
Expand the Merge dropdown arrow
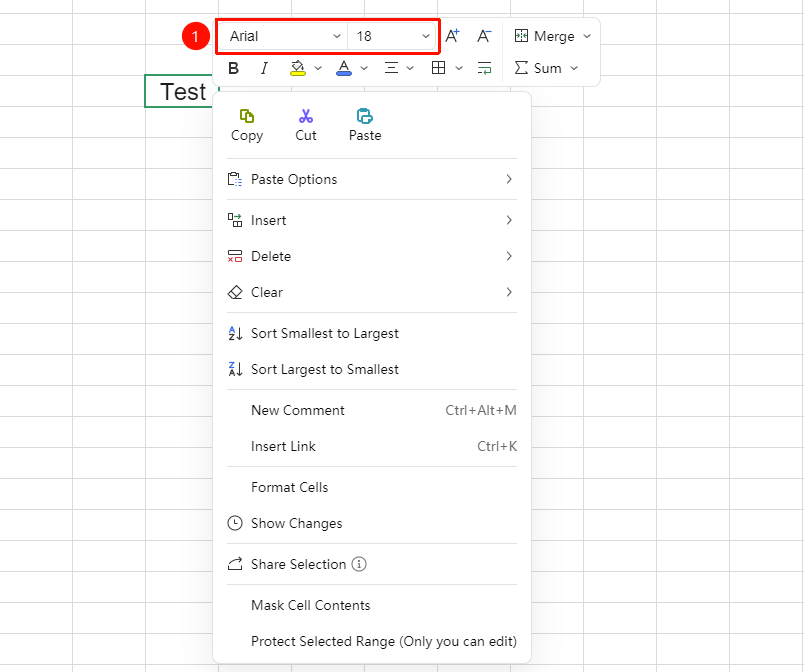click(x=587, y=36)
